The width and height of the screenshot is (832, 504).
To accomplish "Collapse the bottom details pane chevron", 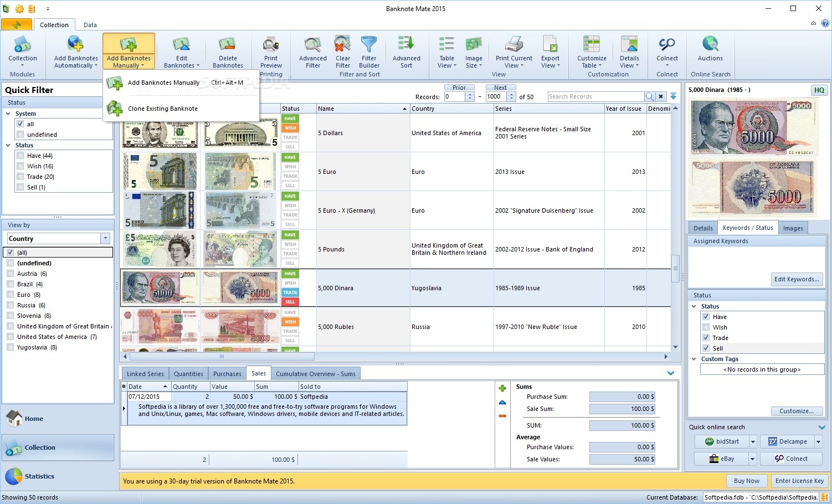I will 671,373.
